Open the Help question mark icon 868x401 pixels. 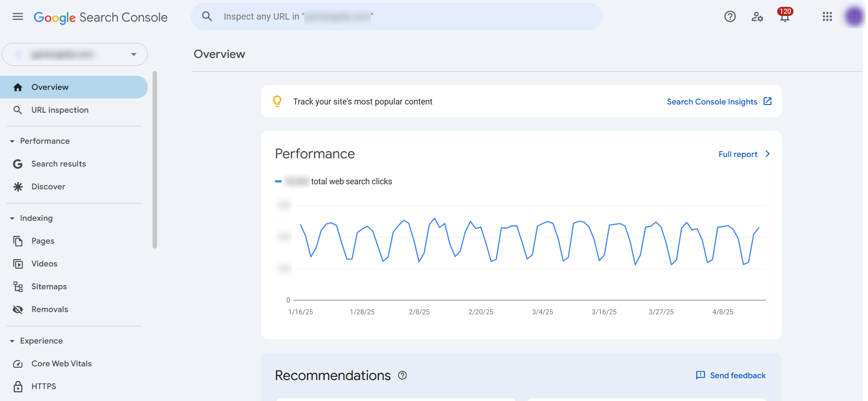tap(730, 17)
